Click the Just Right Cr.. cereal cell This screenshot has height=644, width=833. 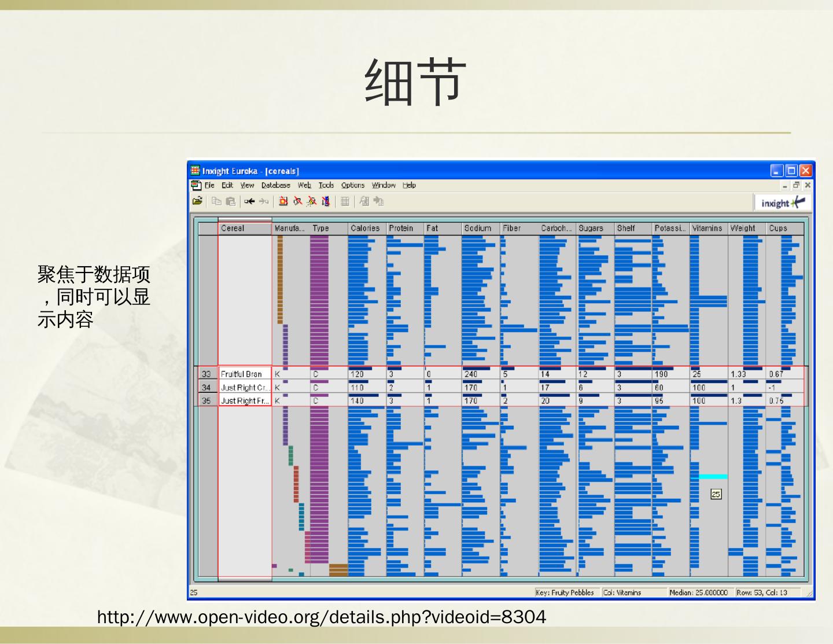pyautogui.click(x=245, y=387)
